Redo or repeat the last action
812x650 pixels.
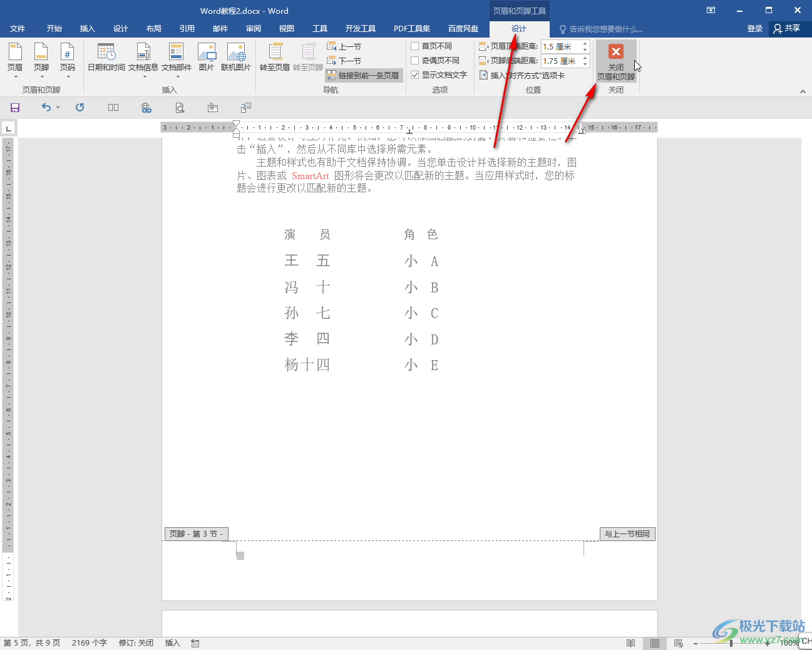[x=80, y=108]
